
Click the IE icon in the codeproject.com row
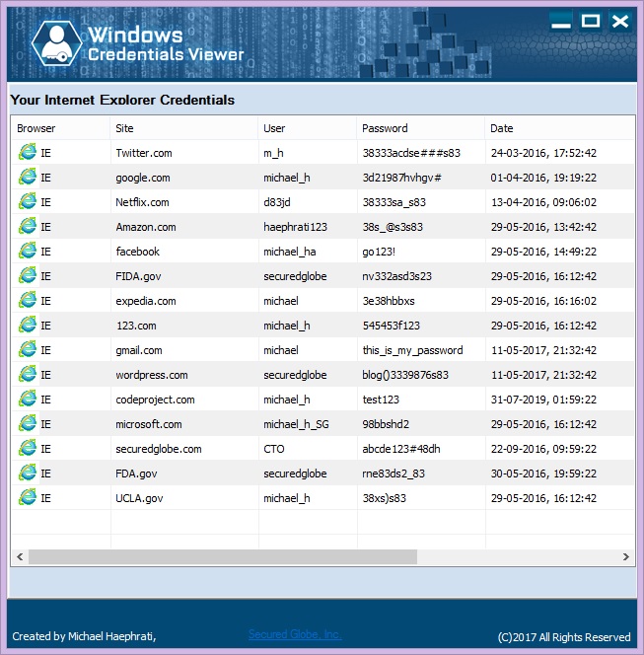[x=28, y=399]
